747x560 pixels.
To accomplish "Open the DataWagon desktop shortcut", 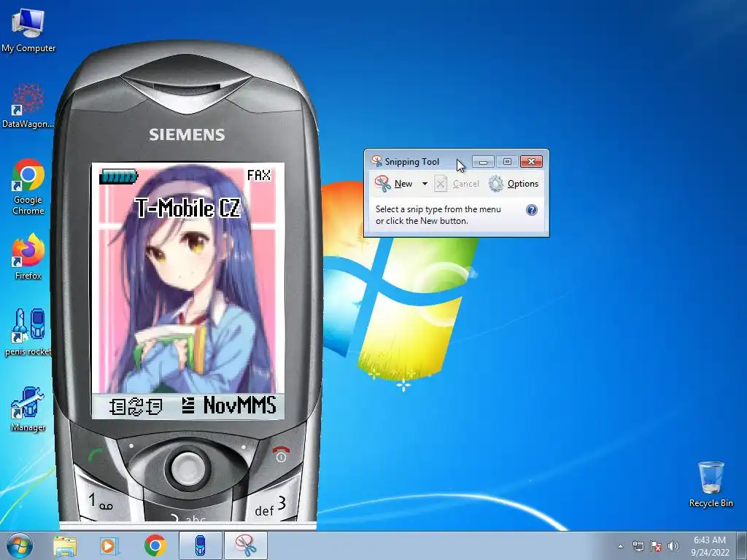I will (28, 106).
